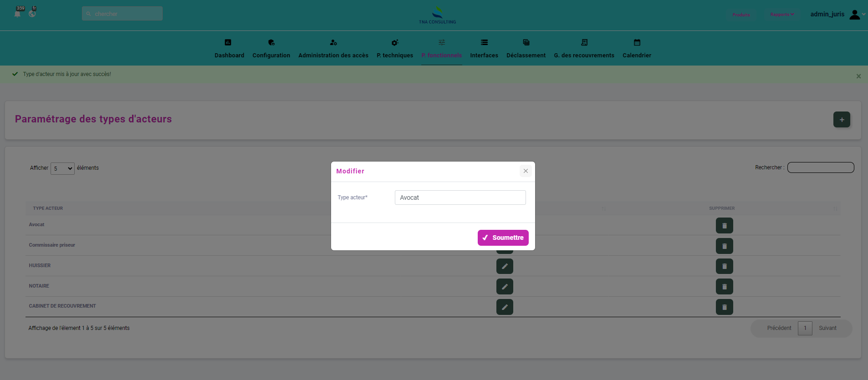Go to the Dashboard tab
Screen dimensions: 868x380
229,49
